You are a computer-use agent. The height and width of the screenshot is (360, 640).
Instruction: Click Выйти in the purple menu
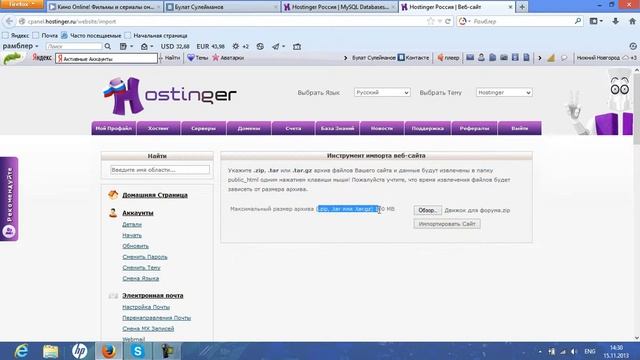(x=520, y=128)
